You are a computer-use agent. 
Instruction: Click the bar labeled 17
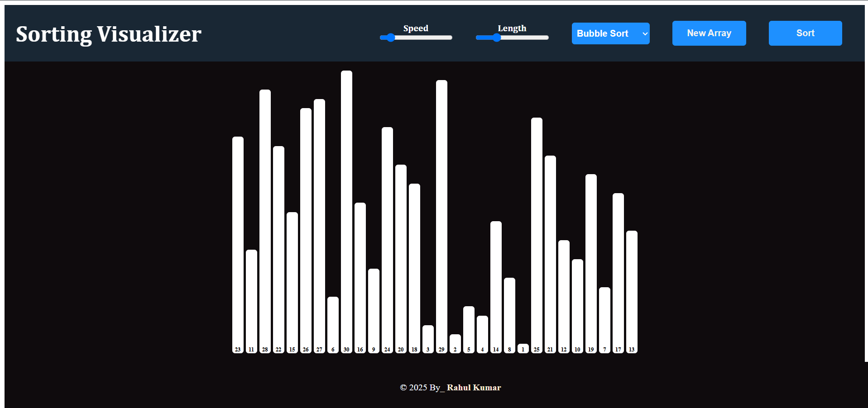[x=618, y=273]
